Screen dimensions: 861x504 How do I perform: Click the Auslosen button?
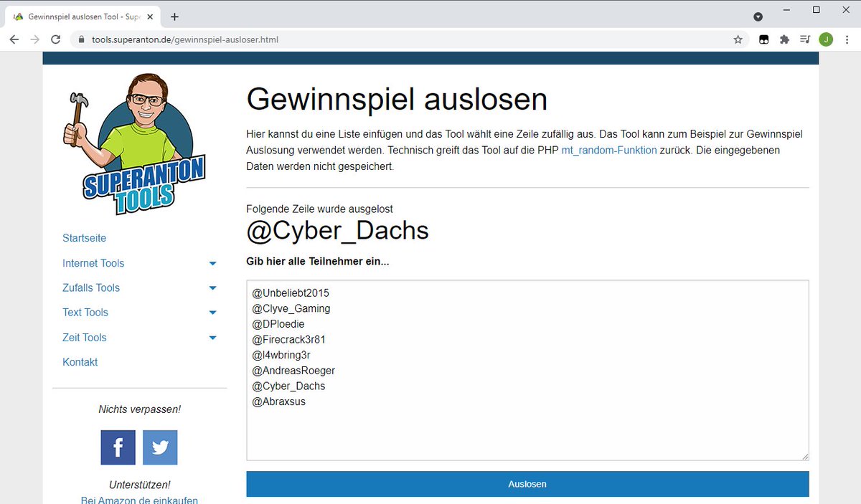(527, 484)
